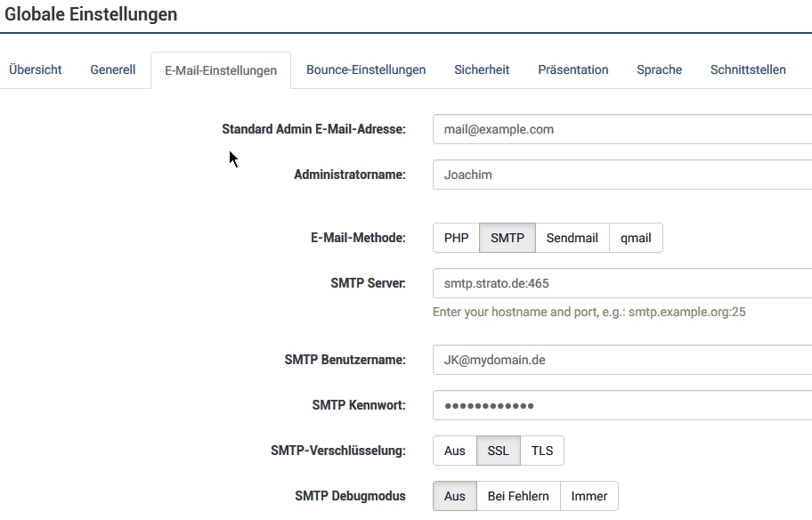
Task: Enable SSL encryption for SMTP
Action: coord(499,451)
